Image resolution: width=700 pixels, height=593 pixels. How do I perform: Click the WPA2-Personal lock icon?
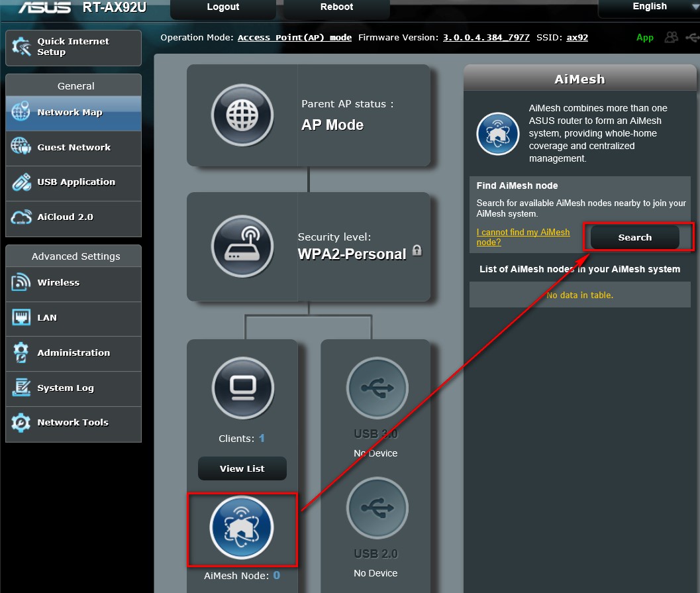click(417, 250)
